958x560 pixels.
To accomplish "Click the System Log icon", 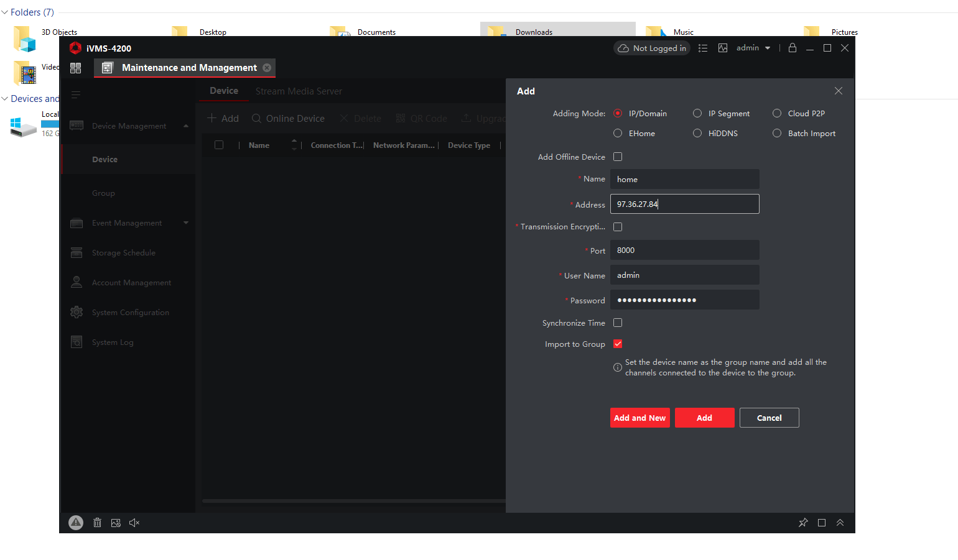I will 77,342.
